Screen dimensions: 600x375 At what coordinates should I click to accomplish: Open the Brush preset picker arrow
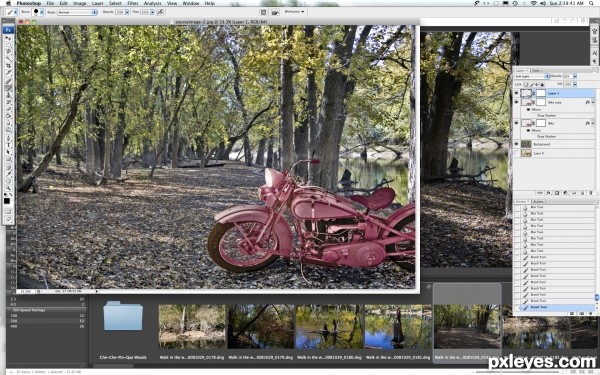(x=41, y=12)
